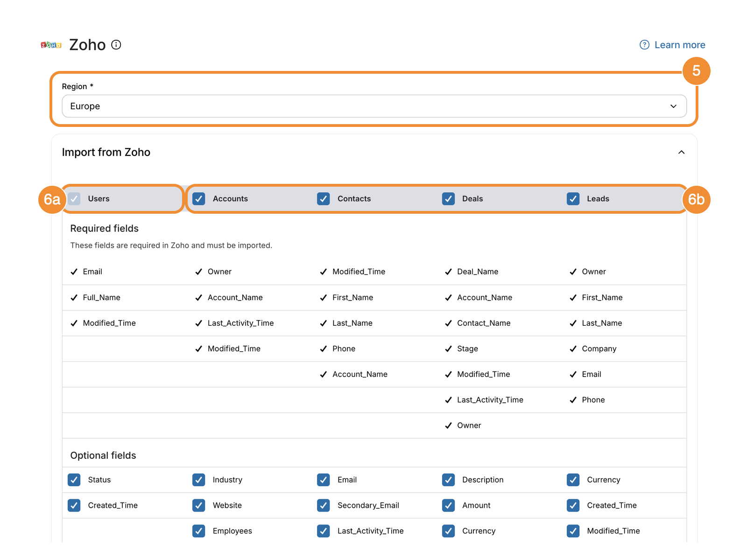Disable the Amount optional field

pyautogui.click(x=448, y=505)
